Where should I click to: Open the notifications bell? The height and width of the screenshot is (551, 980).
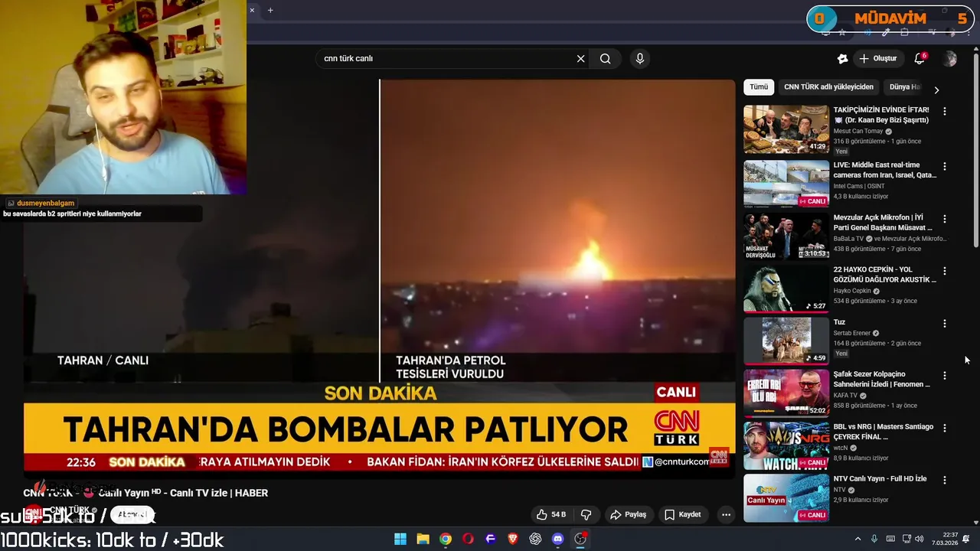[x=920, y=59]
